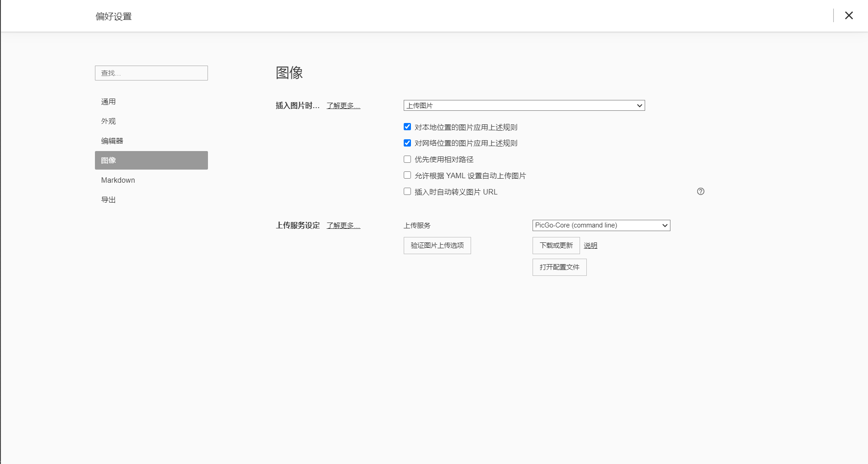Close the preferences window
The height and width of the screenshot is (464, 868).
click(849, 15)
